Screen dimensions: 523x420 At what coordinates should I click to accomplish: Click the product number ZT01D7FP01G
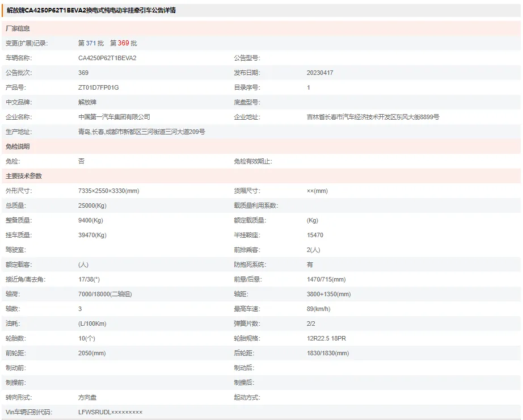tap(98, 87)
